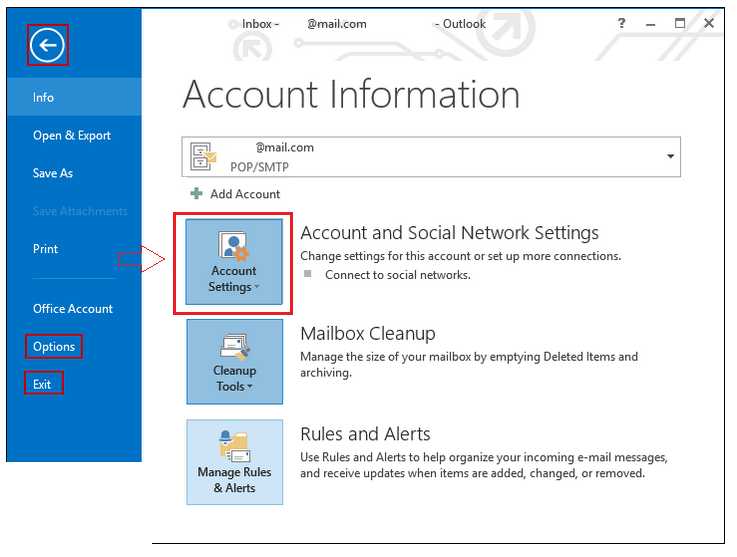The height and width of the screenshot is (557, 737).
Task: Click the mail account cabinet icon
Action: [203, 157]
